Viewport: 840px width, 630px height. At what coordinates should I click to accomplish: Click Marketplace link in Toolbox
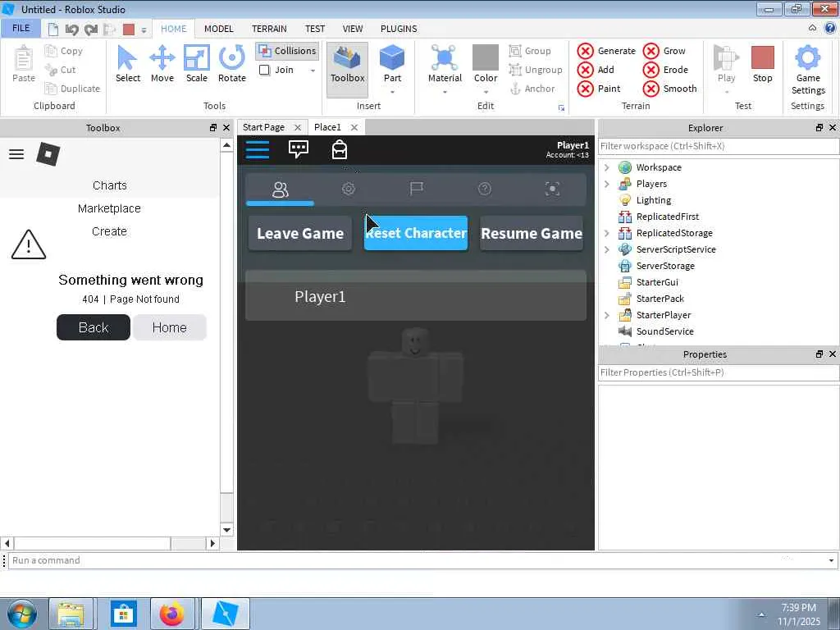(109, 208)
